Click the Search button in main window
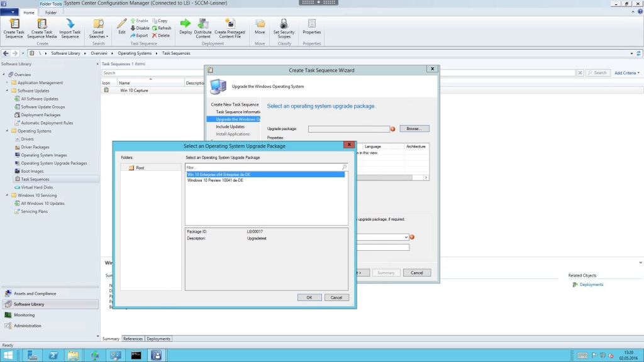This screenshot has width=644, height=362. pos(597,73)
